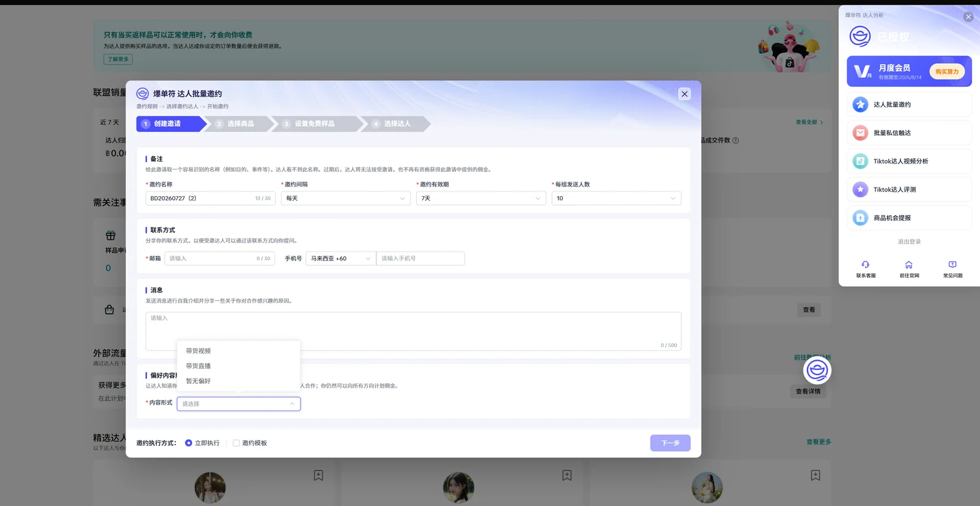The height and width of the screenshot is (506, 980).
Task: Bookmark the third creator card
Action: pyautogui.click(x=815, y=475)
